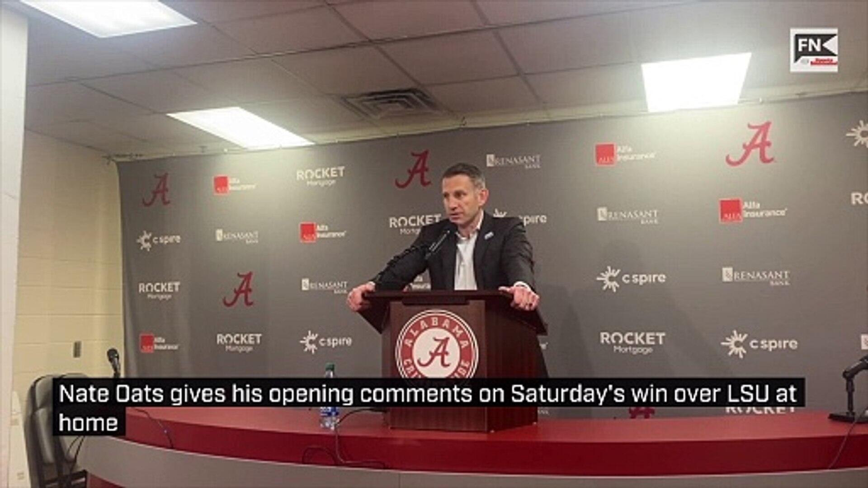
Task: Click the lapel pin on speaker's jacket
Action: [x=489, y=235]
